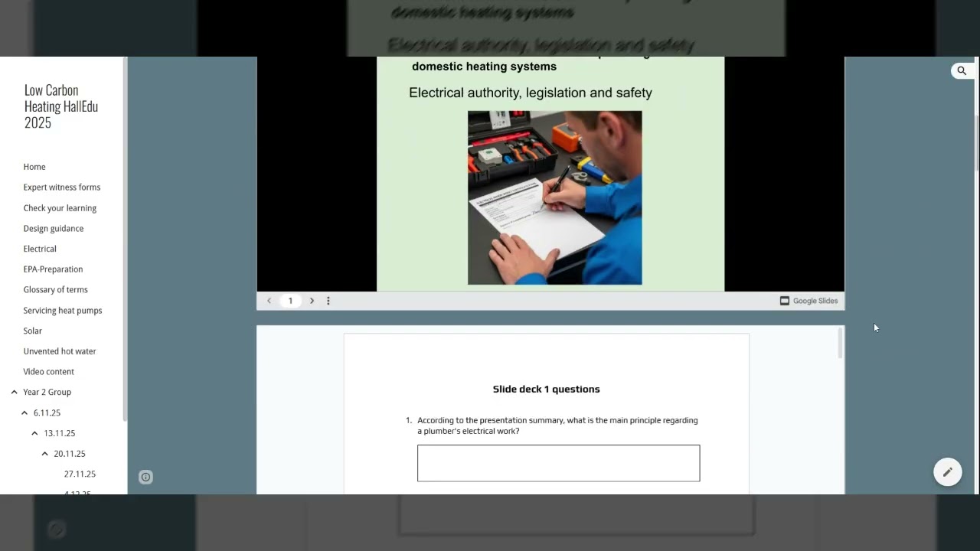Screen dimensions: 980x551
Task: Click the embedded questions document scrollbar
Action: pos(840,343)
